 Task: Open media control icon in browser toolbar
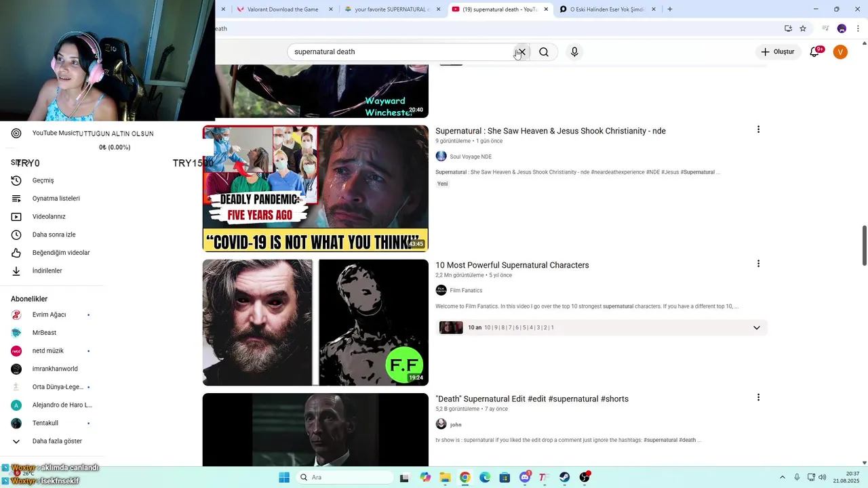pos(825,28)
